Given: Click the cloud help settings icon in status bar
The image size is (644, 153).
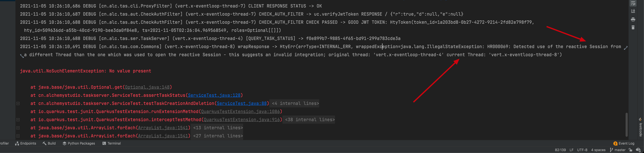Looking at the screenshot, I should click(x=638, y=150).
